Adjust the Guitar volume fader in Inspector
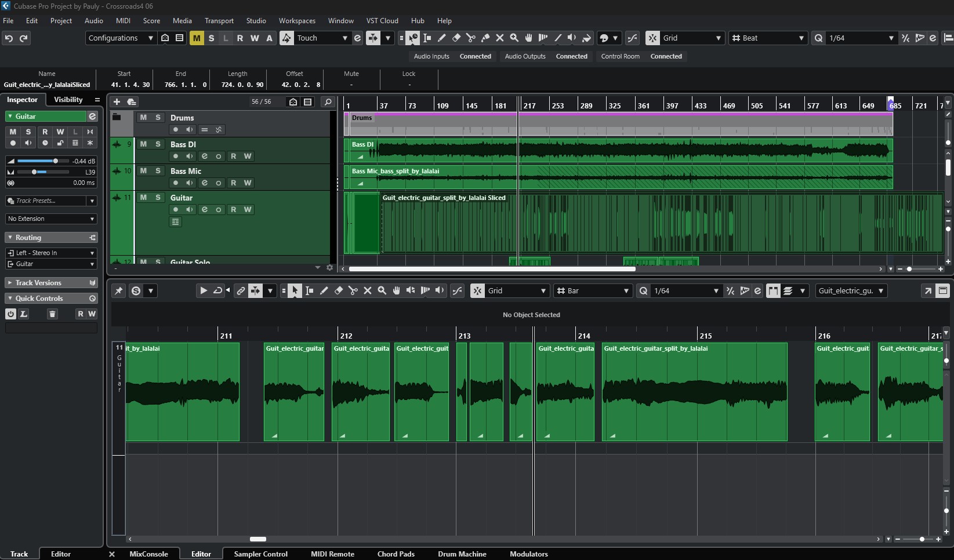Viewport: 954px width, 560px height. [43, 161]
